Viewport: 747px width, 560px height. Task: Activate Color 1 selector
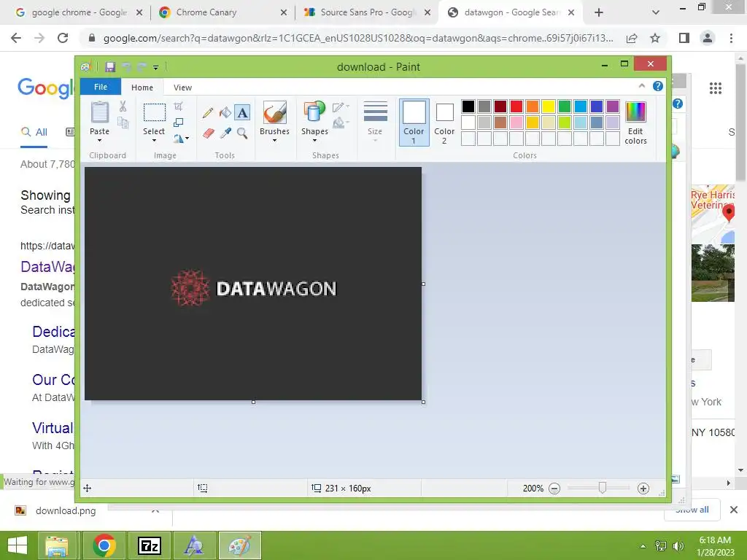pos(414,122)
